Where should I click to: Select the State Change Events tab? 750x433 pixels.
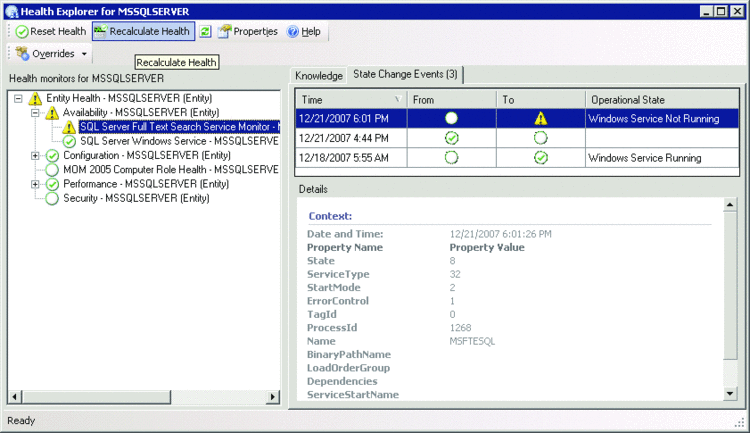405,76
